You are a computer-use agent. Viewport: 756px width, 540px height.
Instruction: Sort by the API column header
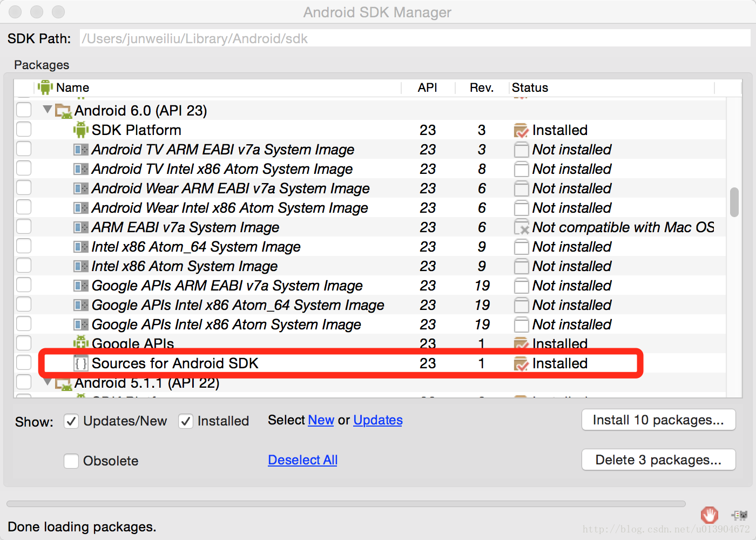click(428, 87)
